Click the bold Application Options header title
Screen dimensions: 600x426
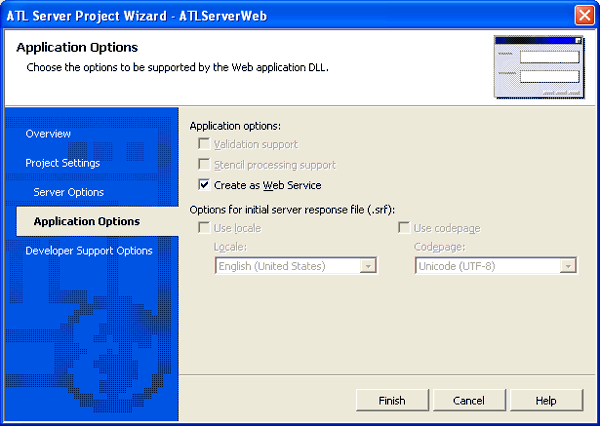tap(77, 47)
